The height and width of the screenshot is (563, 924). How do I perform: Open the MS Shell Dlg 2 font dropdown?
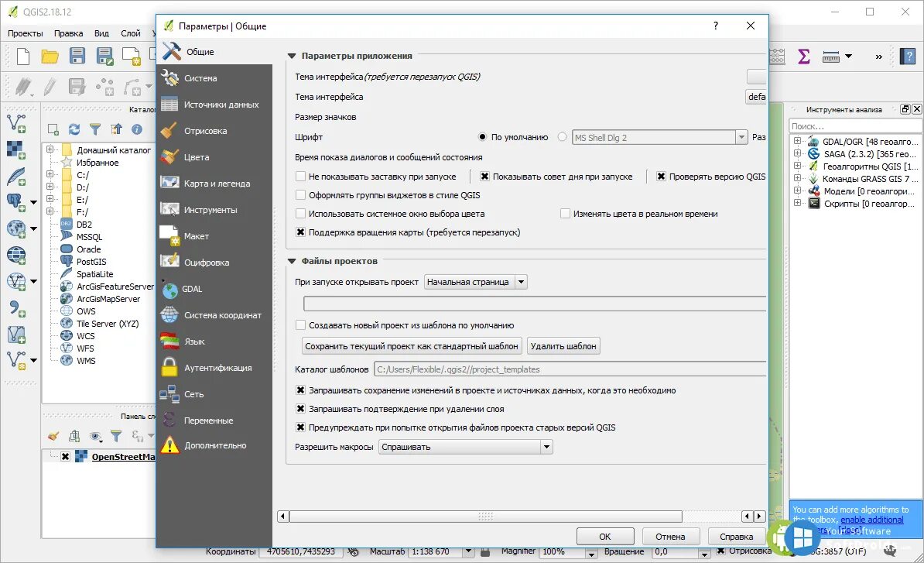tap(659, 137)
